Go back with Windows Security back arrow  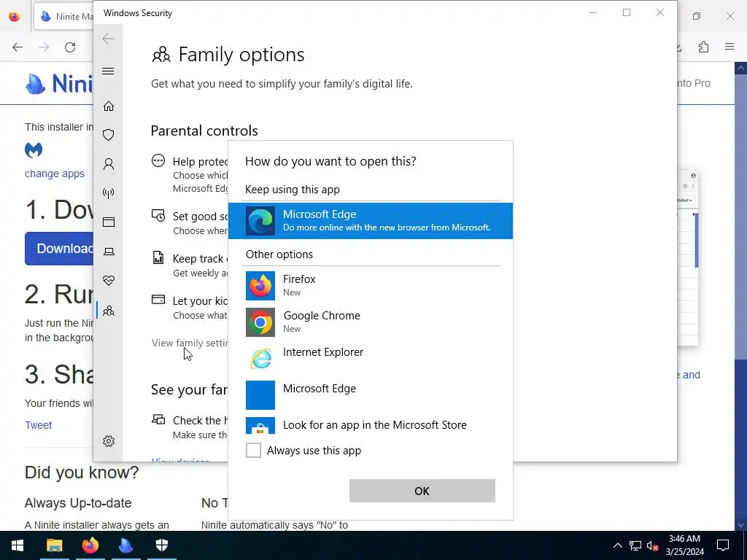(108, 39)
